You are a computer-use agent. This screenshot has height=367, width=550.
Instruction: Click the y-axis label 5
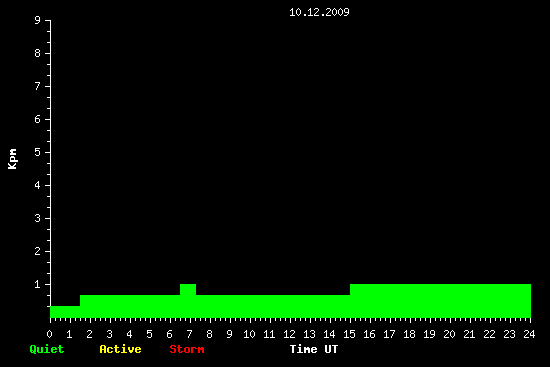pos(38,152)
